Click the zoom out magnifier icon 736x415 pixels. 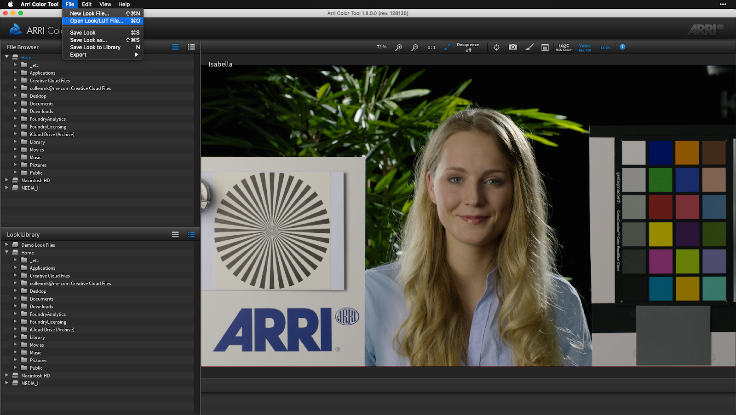coord(414,47)
